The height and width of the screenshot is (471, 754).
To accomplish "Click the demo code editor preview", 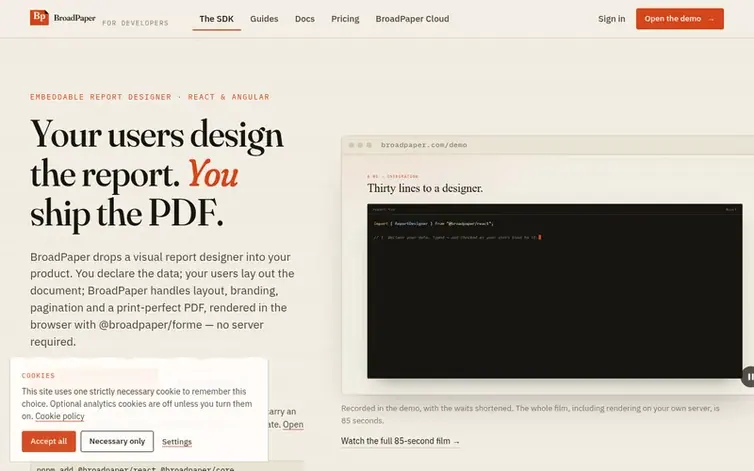I will [x=554, y=291].
